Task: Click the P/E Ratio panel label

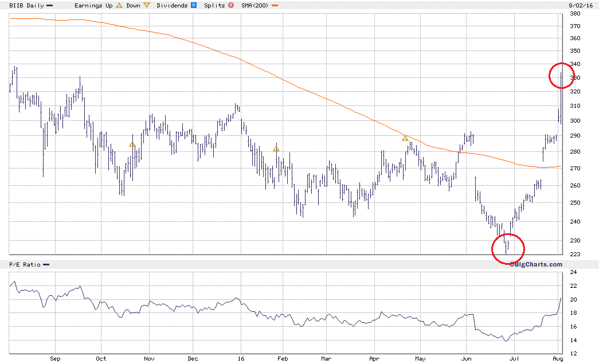Action: click(x=25, y=264)
